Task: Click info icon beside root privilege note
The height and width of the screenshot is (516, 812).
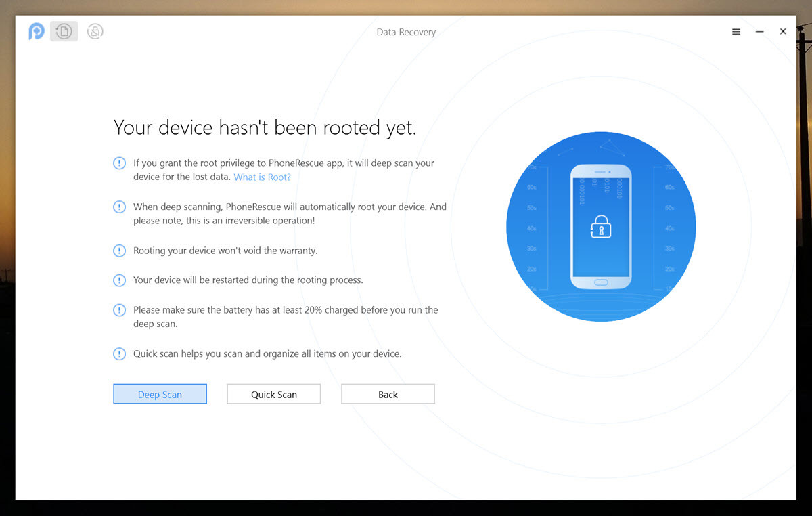Action: 119,163
